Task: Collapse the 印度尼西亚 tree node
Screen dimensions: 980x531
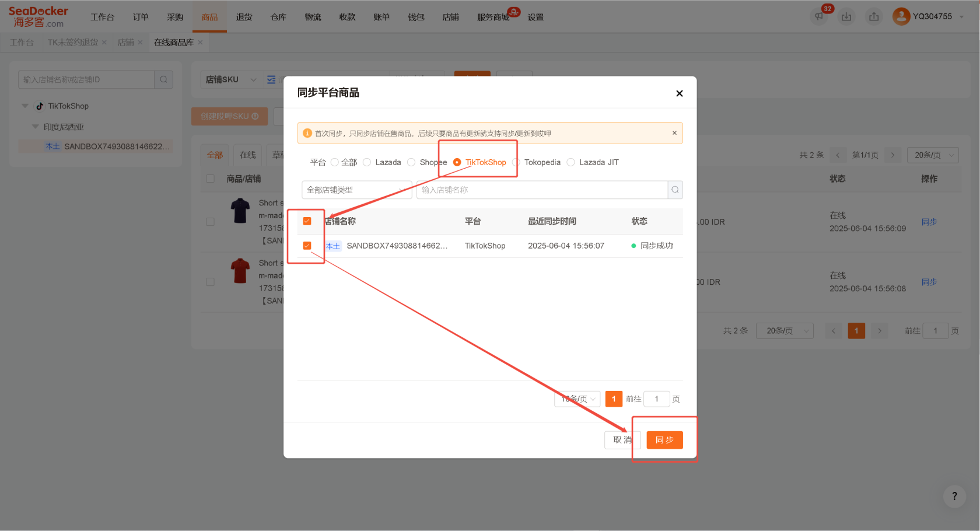Action: [36, 127]
